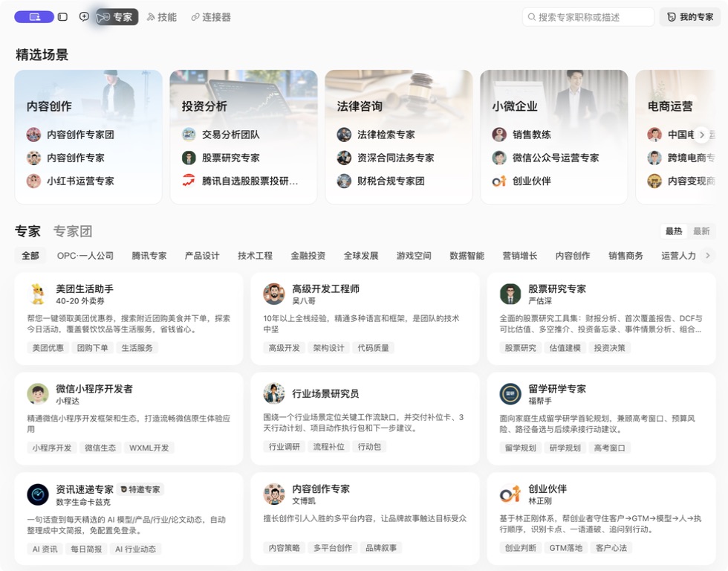Click the GTM落地 tag
The width and height of the screenshot is (728, 571).
[566, 548]
